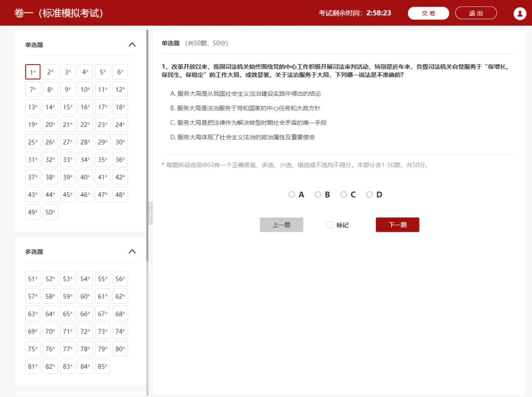Navigate to question 27
The image size is (532, 397).
tap(68, 142)
